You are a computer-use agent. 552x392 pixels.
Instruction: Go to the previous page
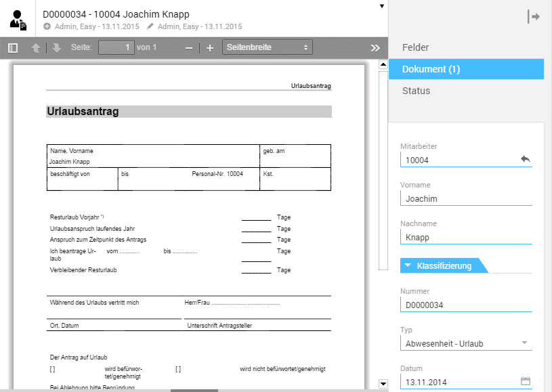click(x=36, y=47)
